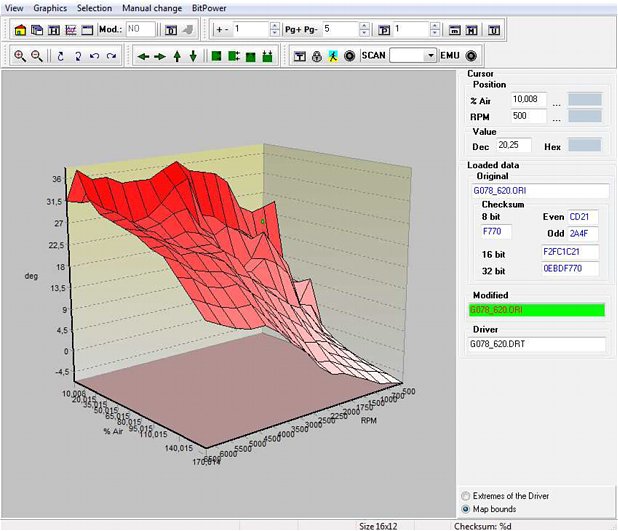
Task: Increase the +- step value spinner
Action: pos(275,26)
